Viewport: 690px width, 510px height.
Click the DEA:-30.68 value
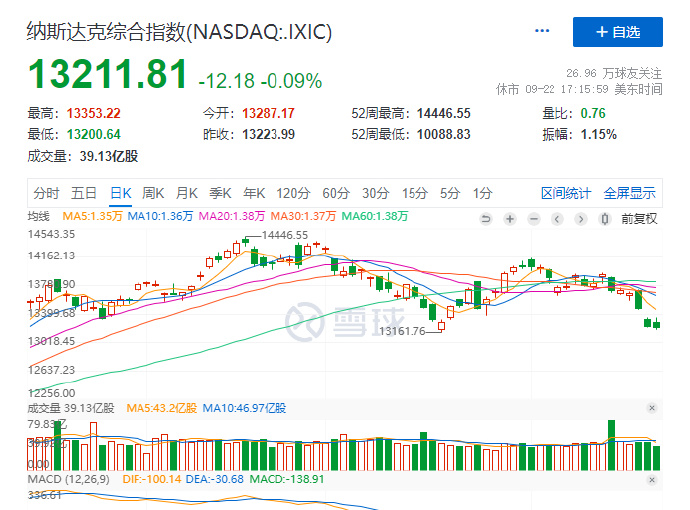(215, 479)
